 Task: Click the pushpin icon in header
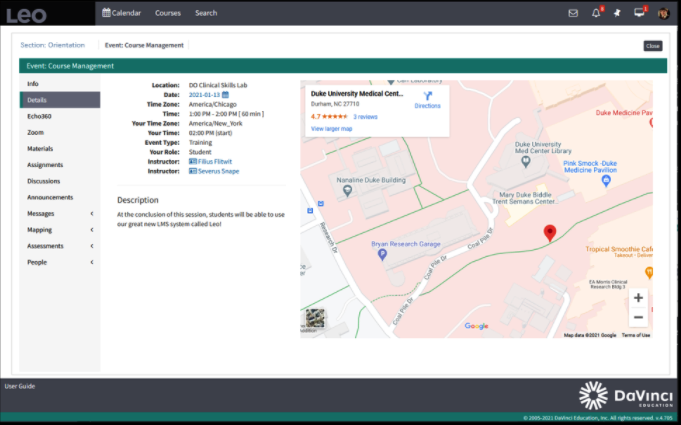(x=617, y=13)
